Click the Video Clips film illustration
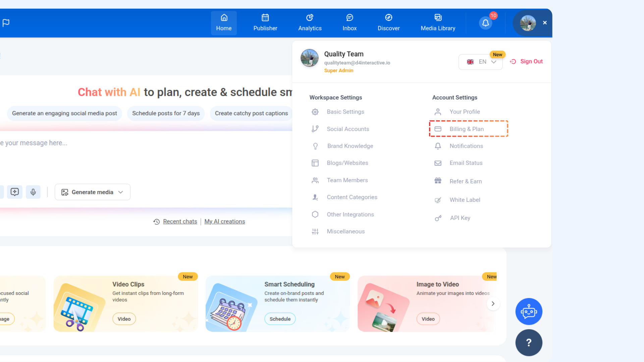The width and height of the screenshot is (644, 362). click(x=80, y=307)
